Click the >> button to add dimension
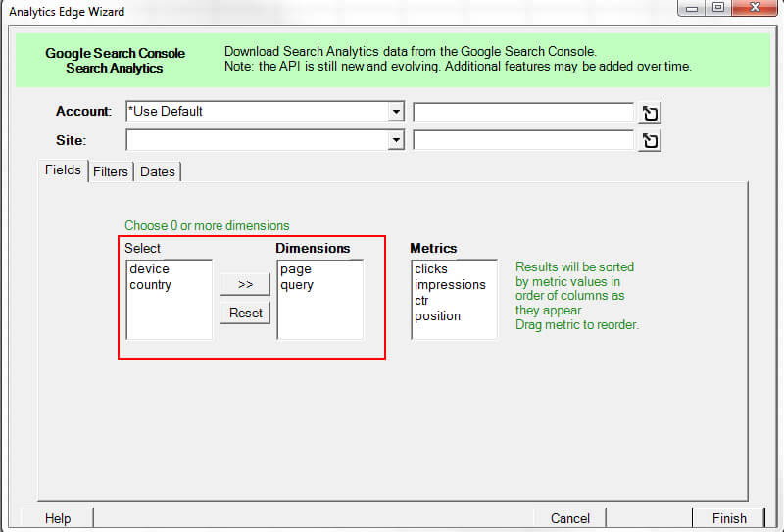The height and width of the screenshot is (532, 784). coord(245,284)
